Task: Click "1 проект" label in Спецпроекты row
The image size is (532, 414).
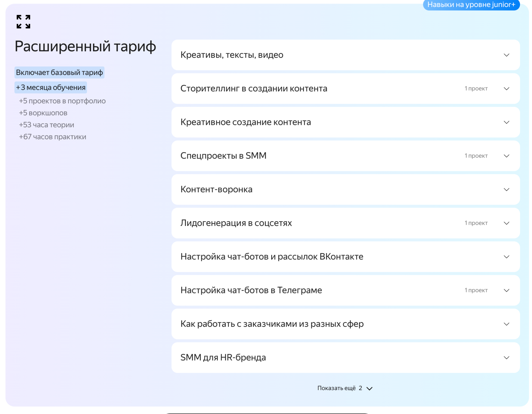Action: (x=476, y=156)
